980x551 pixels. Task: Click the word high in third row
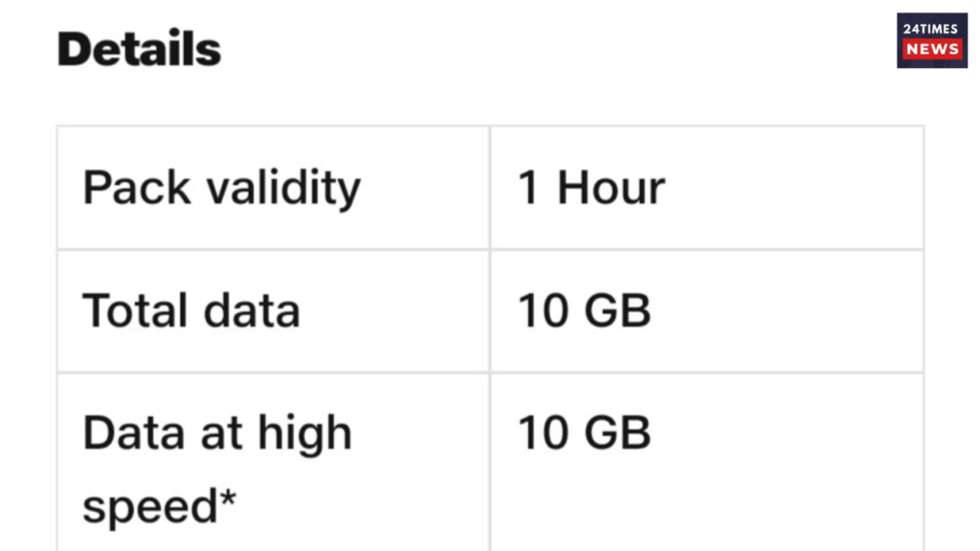305,435
